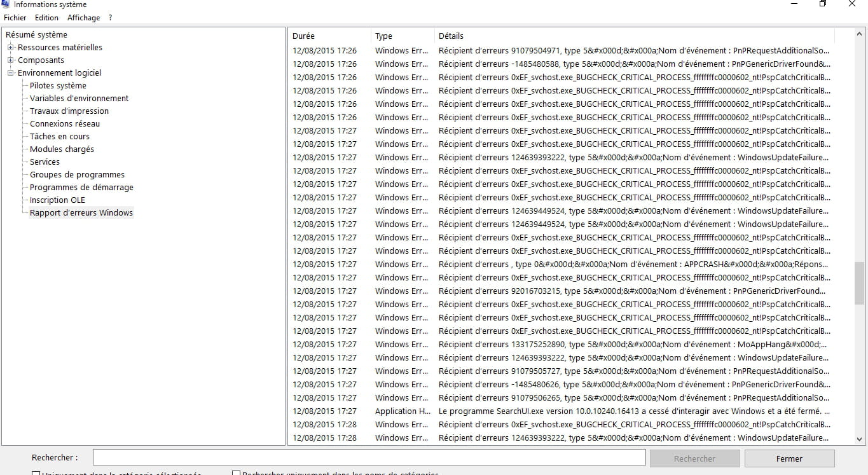The image size is (868, 475).
Task: Focus the Rechercher text field
Action: tap(369, 458)
